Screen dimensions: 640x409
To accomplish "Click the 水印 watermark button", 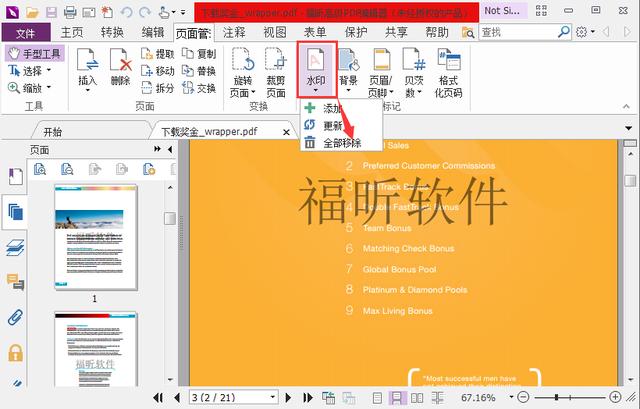I will coord(316,69).
